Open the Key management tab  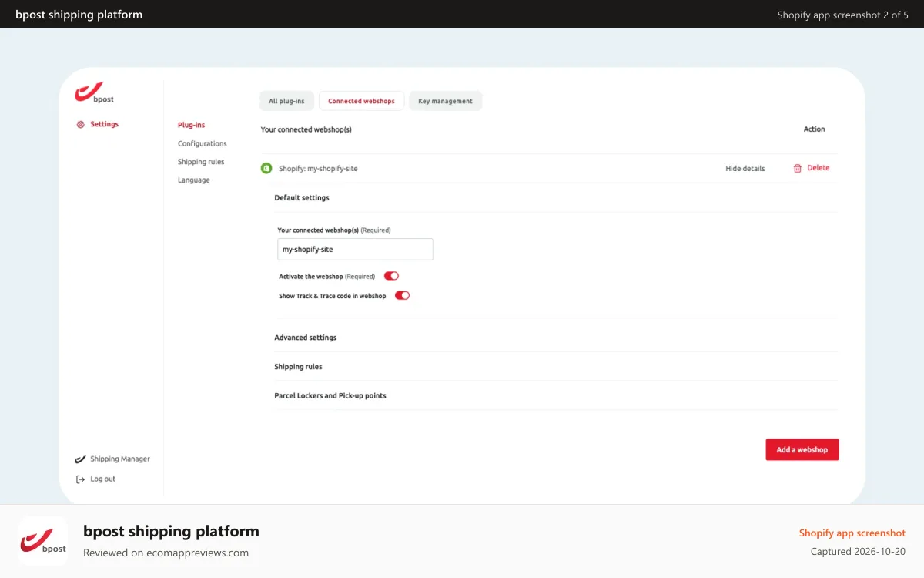tap(445, 101)
